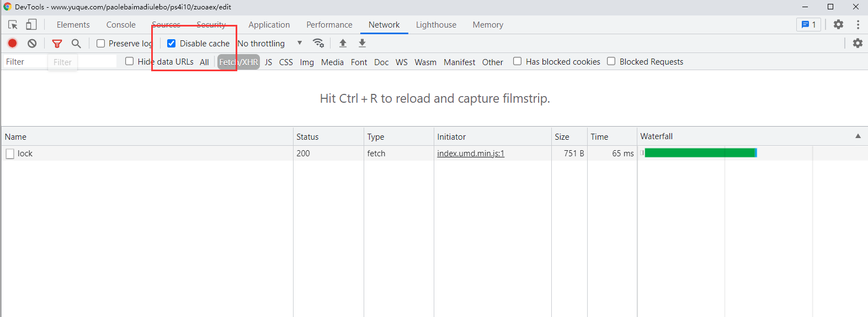The height and width of the screenshot is (317, 868).
Task: Click the 200 status cell
Action: click(303, 154)
